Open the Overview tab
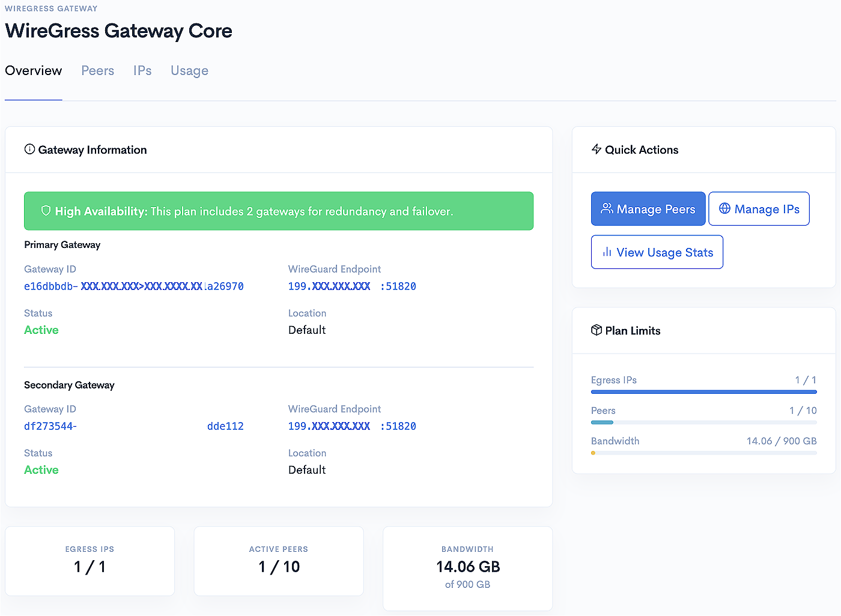Viewport: 841px width, 616px height. [x=33, y=70]
